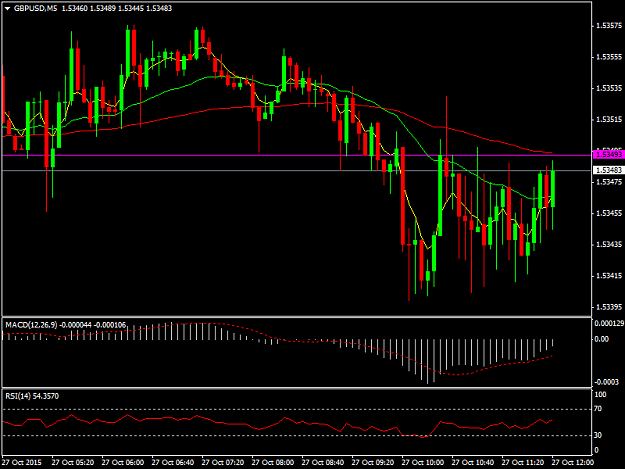Click the 1.53455 price scale value
This screenshot has height=469, width=625.
(x=609, y=213)
